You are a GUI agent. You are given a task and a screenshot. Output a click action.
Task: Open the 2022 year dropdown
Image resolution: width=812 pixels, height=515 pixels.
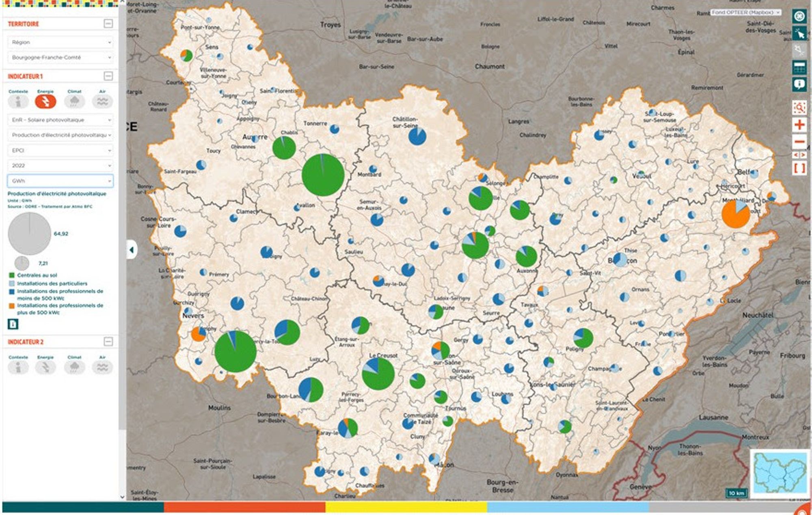pyautogui.click(x=60, y=166)
